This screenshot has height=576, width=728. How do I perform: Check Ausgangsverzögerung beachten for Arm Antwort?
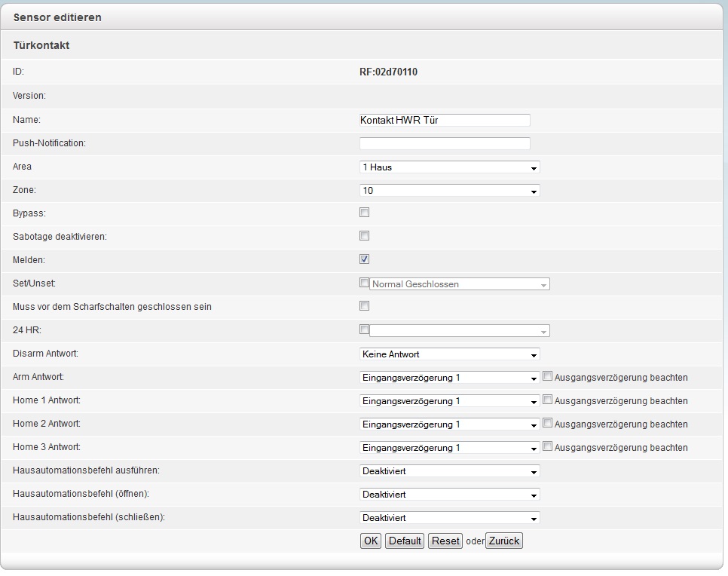coord(548,377)
